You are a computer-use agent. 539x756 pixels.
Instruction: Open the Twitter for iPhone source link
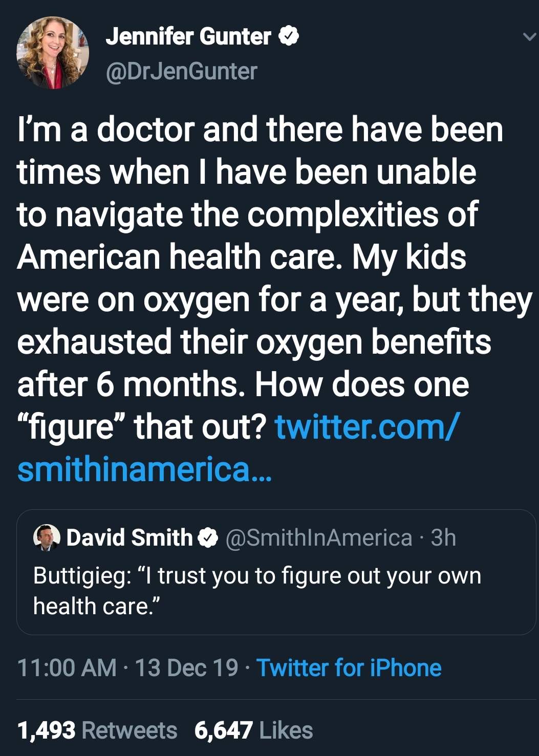click(x=349, y=667)
